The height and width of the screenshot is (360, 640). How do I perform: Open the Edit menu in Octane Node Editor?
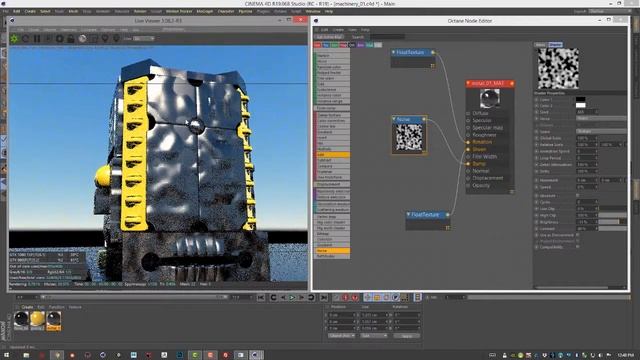tap(324, 30)
